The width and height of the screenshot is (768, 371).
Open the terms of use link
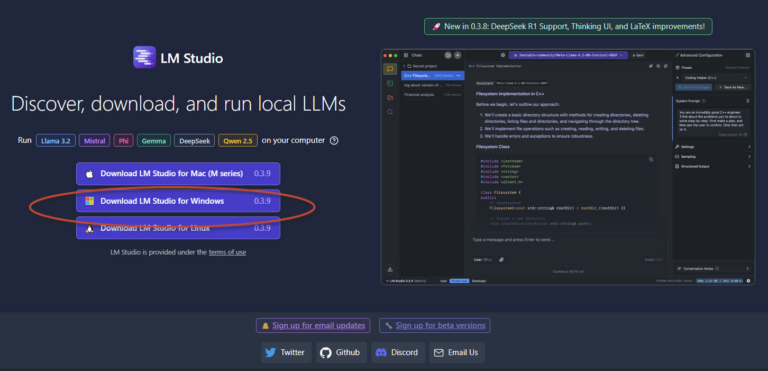point(227,252)
